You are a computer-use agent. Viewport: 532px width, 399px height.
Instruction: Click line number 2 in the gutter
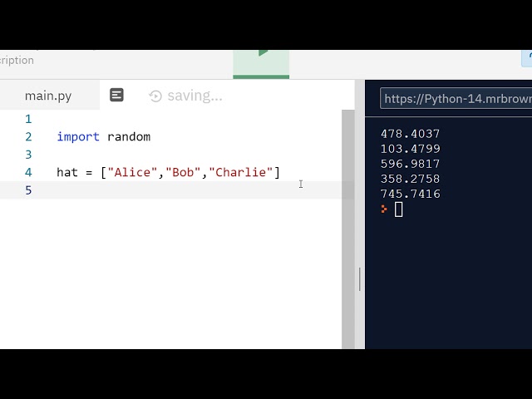coord(28,136)
